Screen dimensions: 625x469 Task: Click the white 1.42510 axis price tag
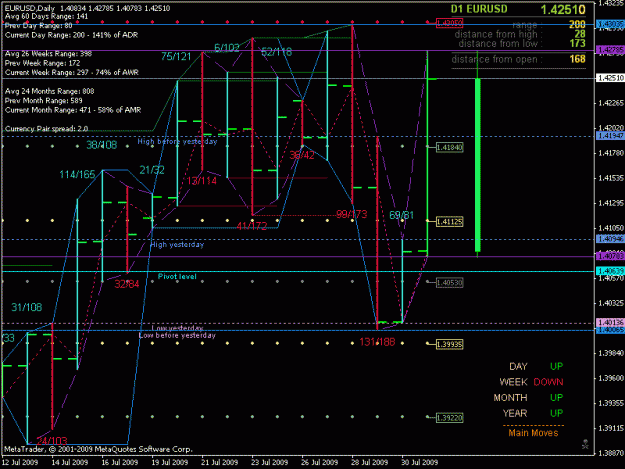[610, 78]
